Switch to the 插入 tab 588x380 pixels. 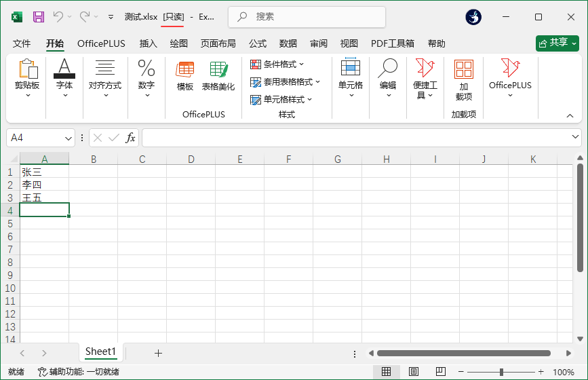[148, 43]
